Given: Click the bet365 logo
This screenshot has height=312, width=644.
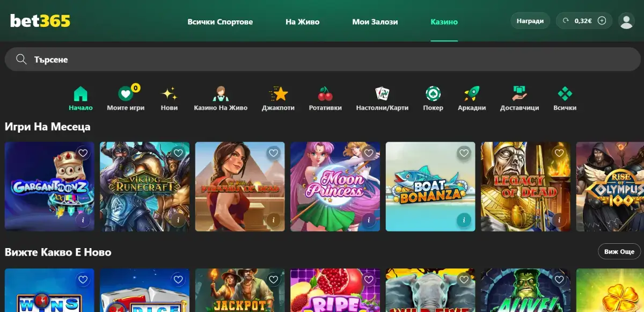Looking at the screenshot, I should 40,21.
